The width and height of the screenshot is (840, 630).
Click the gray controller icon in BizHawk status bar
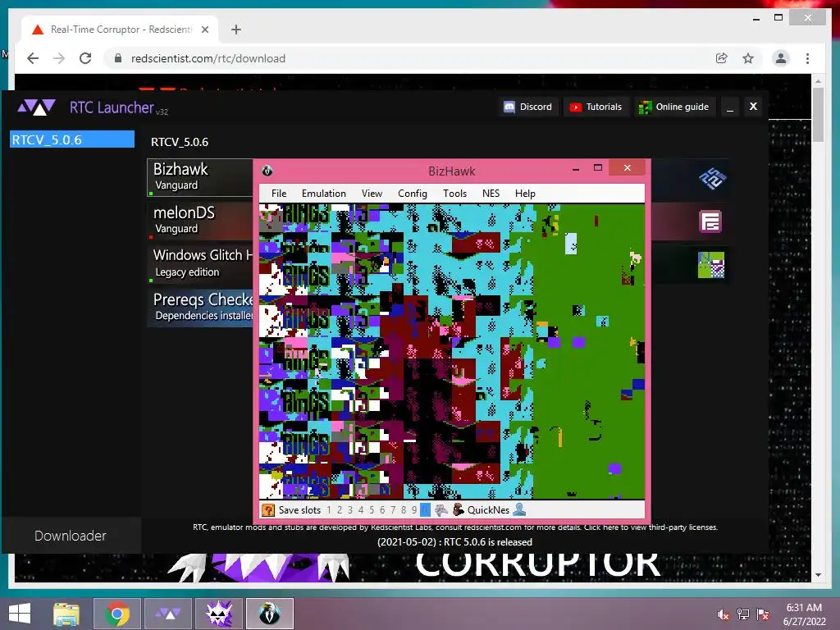(441, 510)
